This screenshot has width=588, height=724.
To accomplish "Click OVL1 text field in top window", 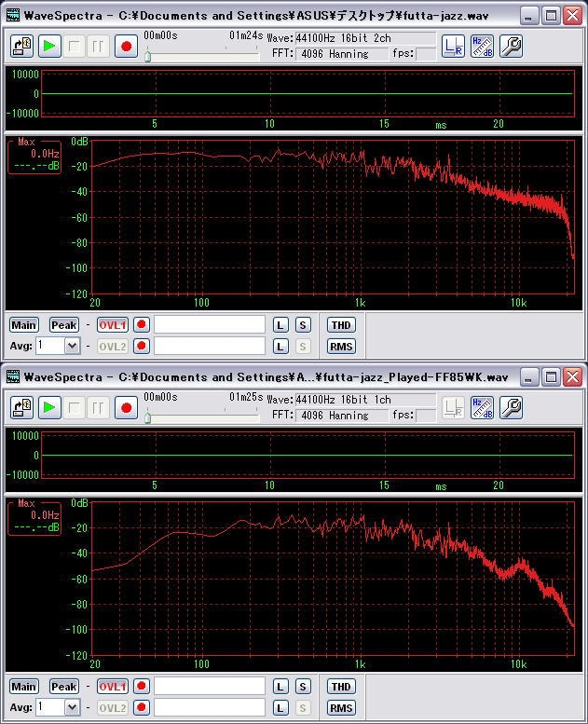I will (210, 325).
